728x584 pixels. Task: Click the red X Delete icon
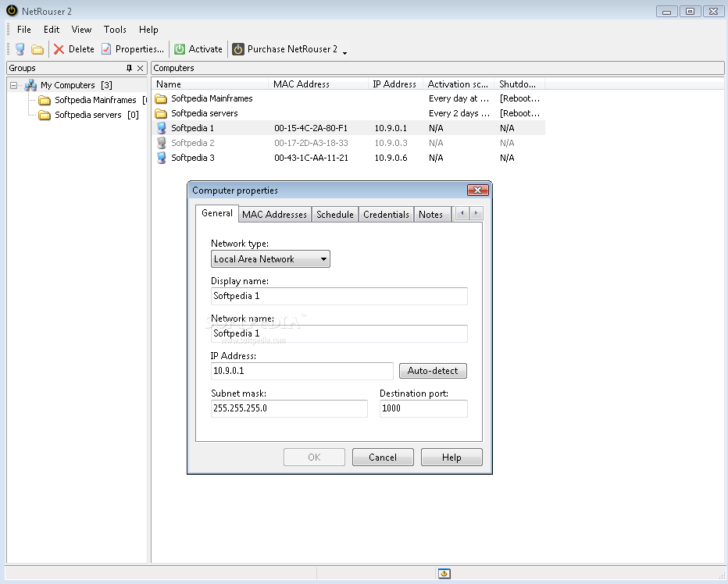59,49
